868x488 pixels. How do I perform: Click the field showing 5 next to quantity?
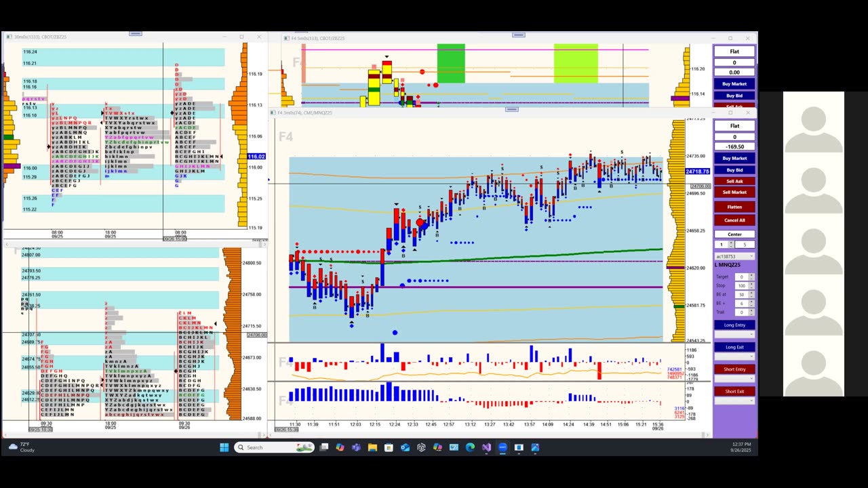745,245
